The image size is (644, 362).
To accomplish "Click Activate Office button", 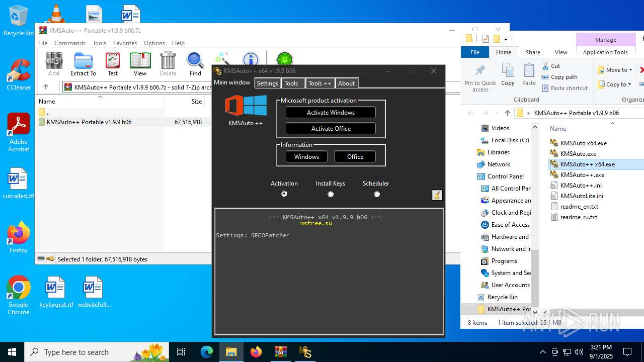I will point(331,129).
